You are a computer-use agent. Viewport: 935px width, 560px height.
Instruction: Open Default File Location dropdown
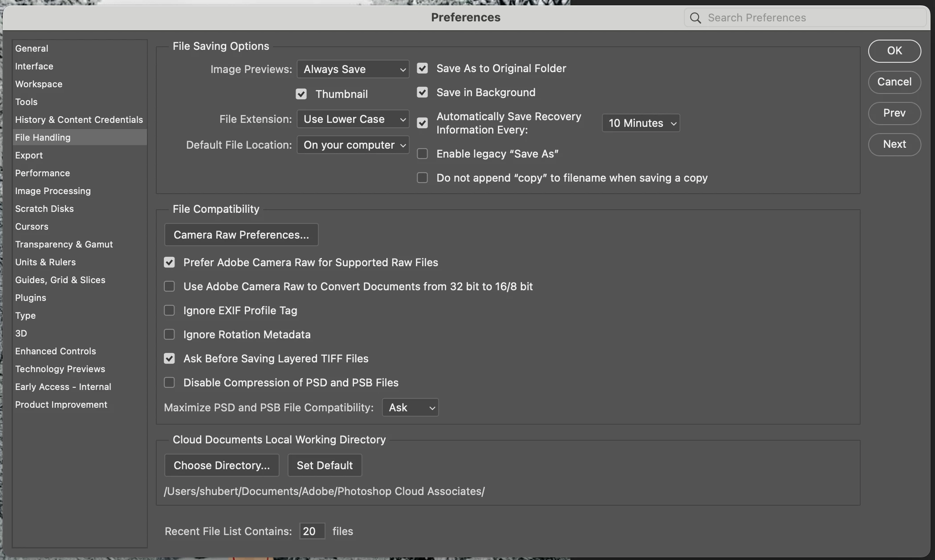click(353, 145)
